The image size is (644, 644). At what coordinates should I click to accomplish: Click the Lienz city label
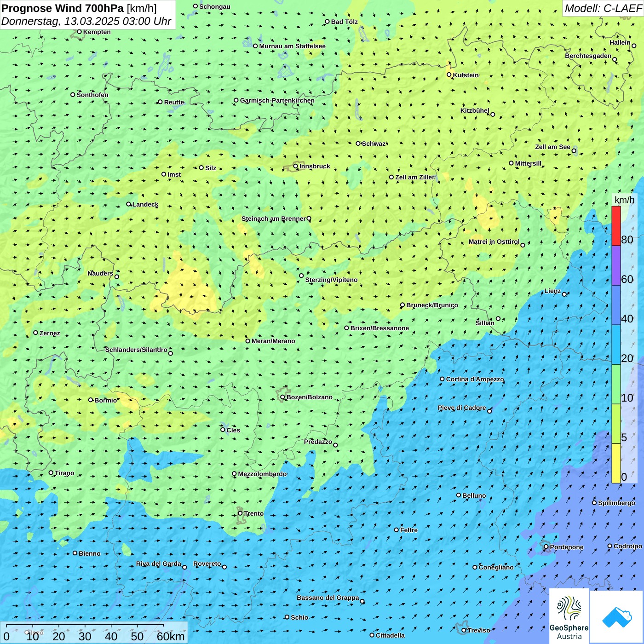pos(552,291)
